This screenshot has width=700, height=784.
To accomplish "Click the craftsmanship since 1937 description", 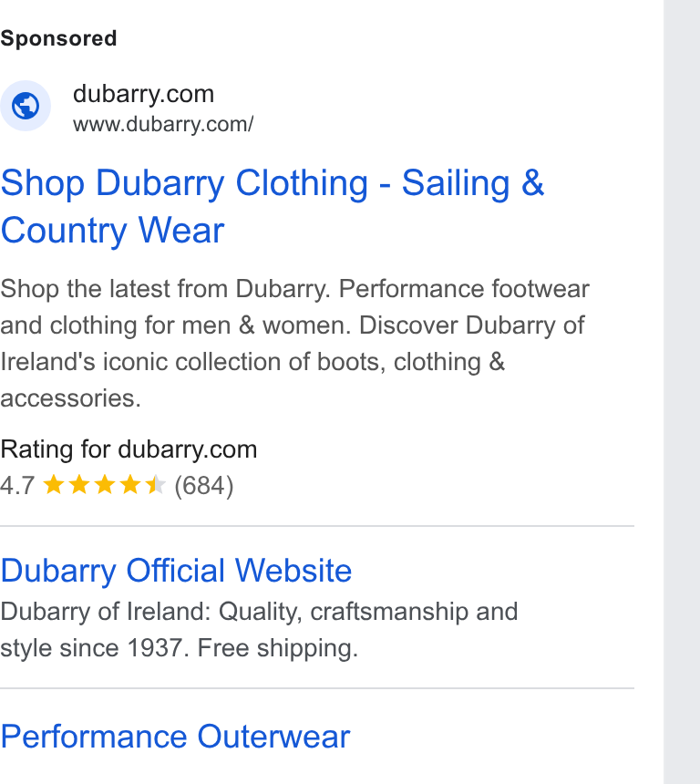I will coord(259,630).
